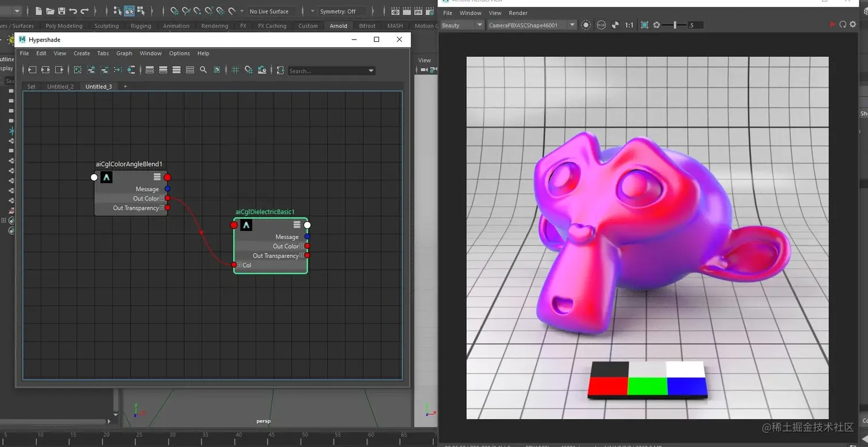The height and width of the screenshot is (447, 868).
Task: Undo the last action in Maya toolbar
Action: click(73, 11)
